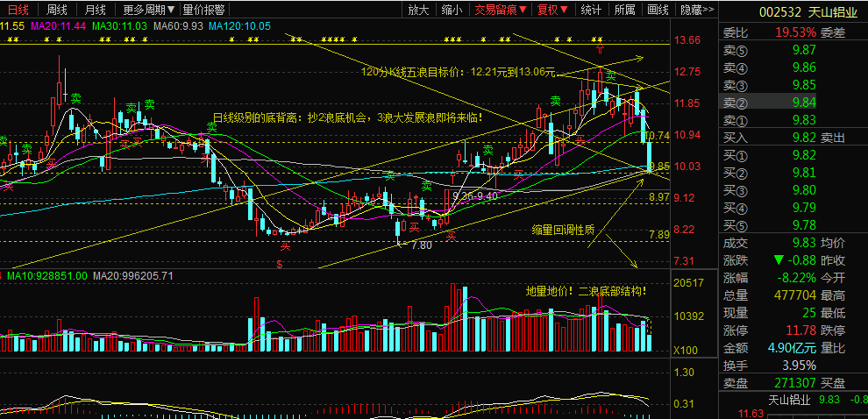The width and height of the screenshot is (868, 419).
Task: Toggle the MA120:10.05 indicator legend
Action: [239, 26]
